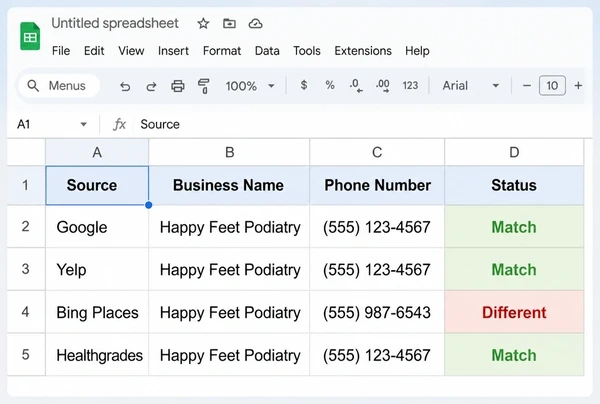Select the (555) 987-6543 phone cell
Viewport: 600px width, 404px height.
click(x=377, y=312)
